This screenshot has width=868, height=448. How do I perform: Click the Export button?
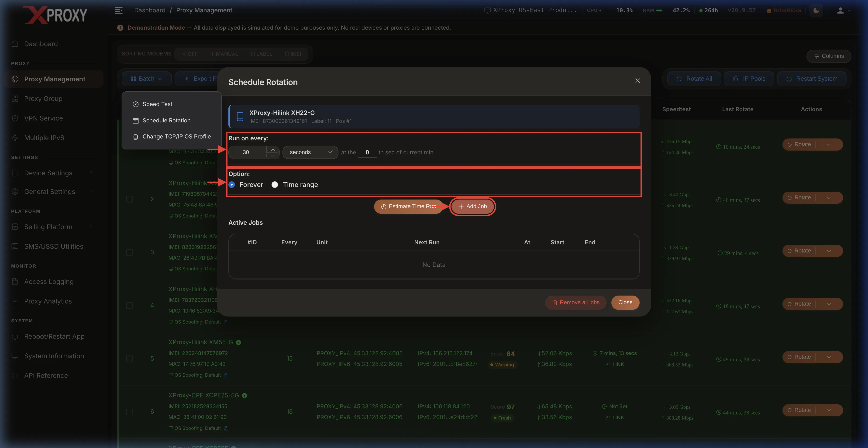pos(197,79)
